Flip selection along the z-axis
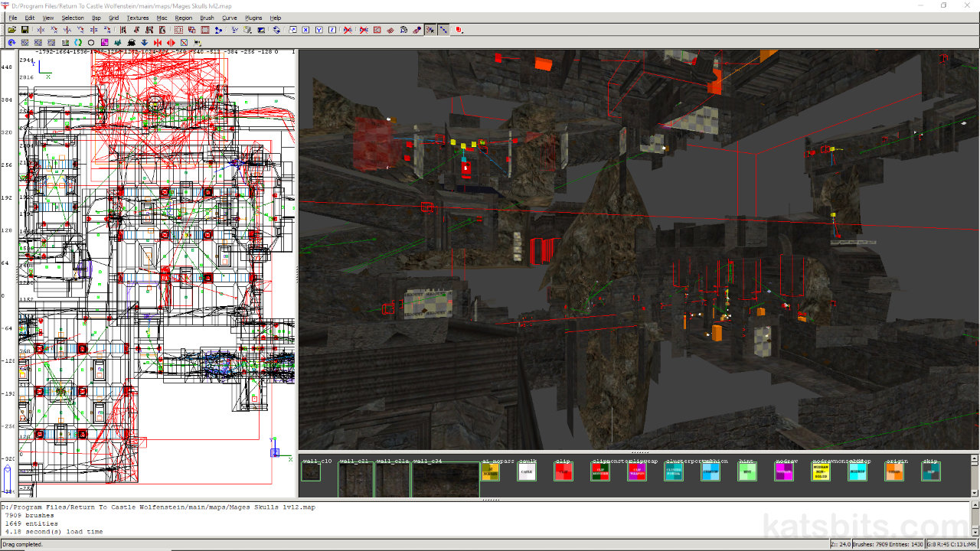Image resolution: width=980 pixels, height=551 pixels. click(x=93, y=30)
